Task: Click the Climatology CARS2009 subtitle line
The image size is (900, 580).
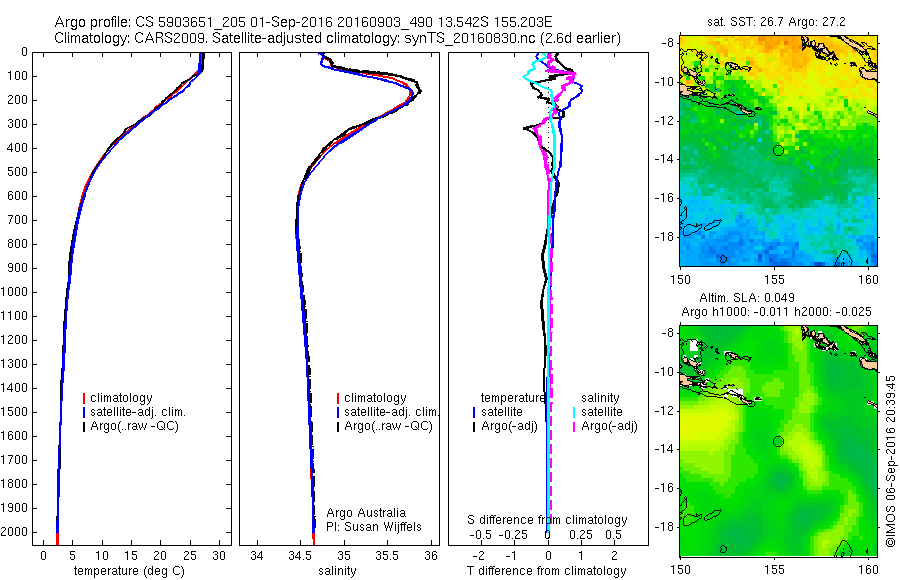Action: pyautogui.click(x=338, y=38)
